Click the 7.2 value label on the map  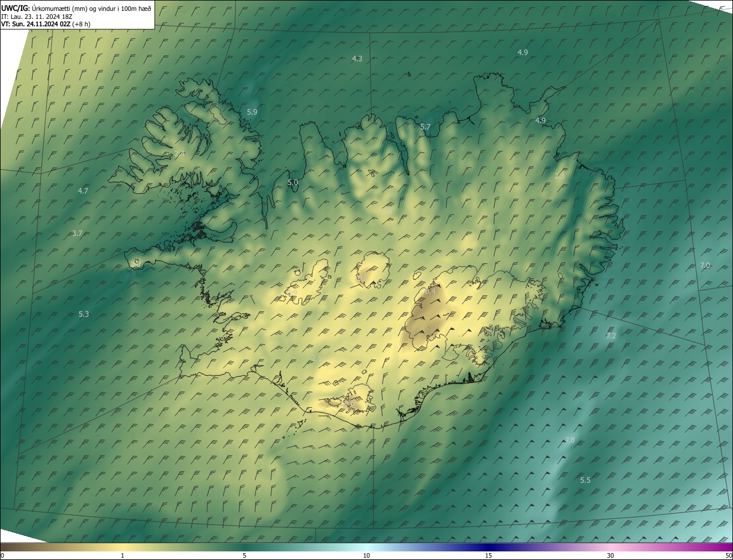(611, 336)
